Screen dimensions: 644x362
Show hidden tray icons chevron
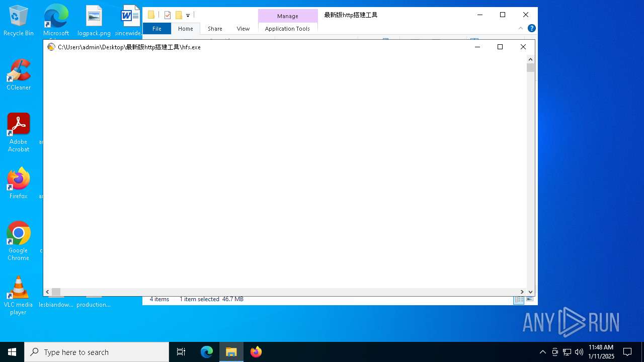click(542, 352)
